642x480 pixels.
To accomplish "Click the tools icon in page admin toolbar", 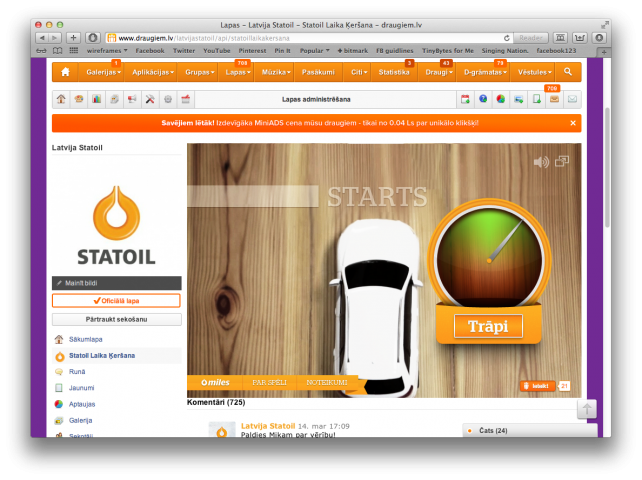I will pyautogui.click(x=150, y=99).
